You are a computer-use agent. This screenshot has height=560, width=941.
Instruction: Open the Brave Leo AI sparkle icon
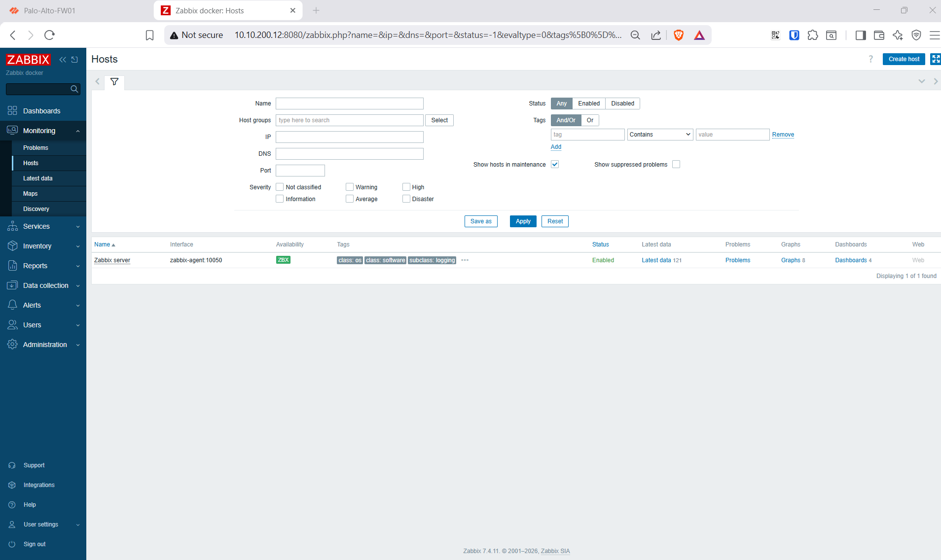898,35
